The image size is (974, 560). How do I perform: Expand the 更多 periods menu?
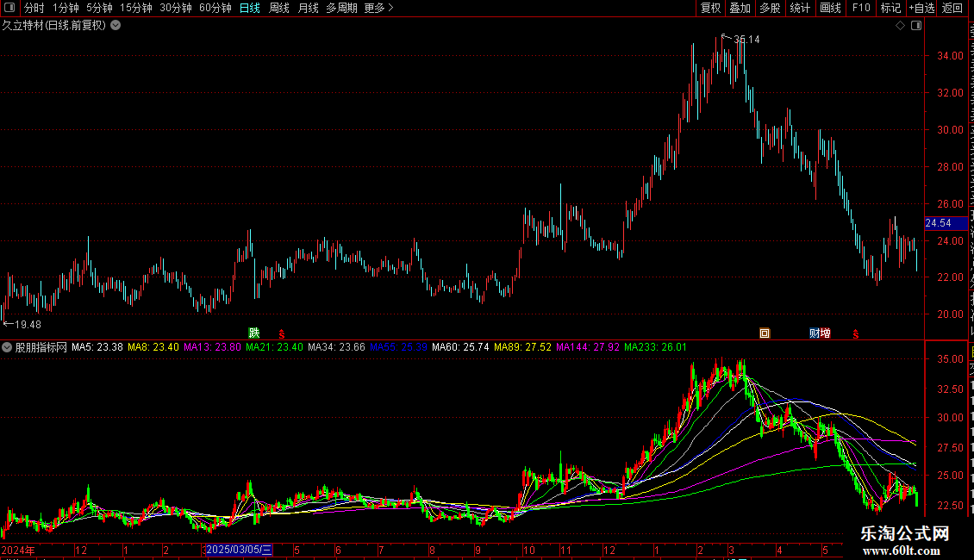click(x=378, y=8)
